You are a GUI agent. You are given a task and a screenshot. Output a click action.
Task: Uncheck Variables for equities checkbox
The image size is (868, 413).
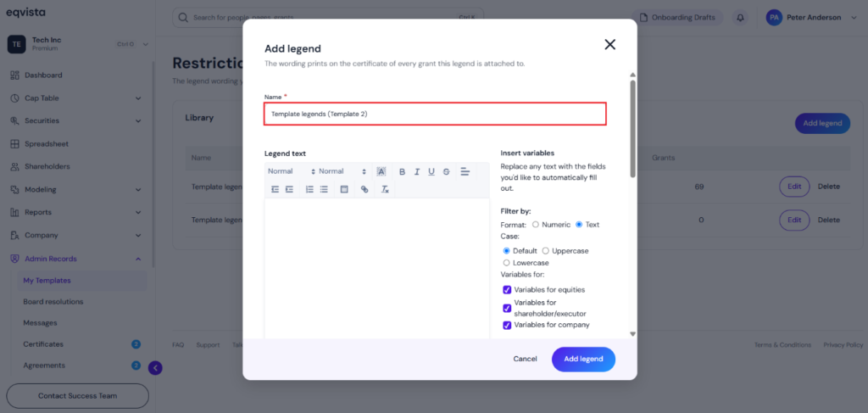point(507,289)
